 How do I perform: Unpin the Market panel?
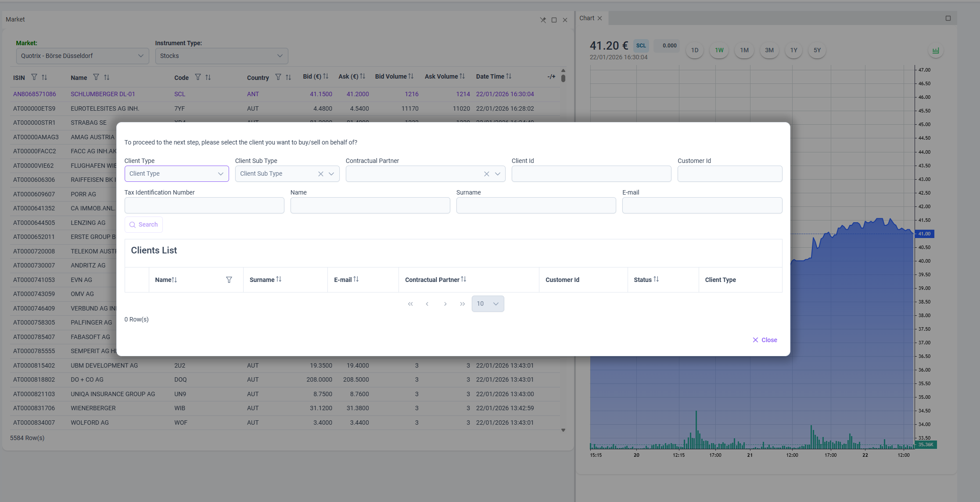(543, 20)
